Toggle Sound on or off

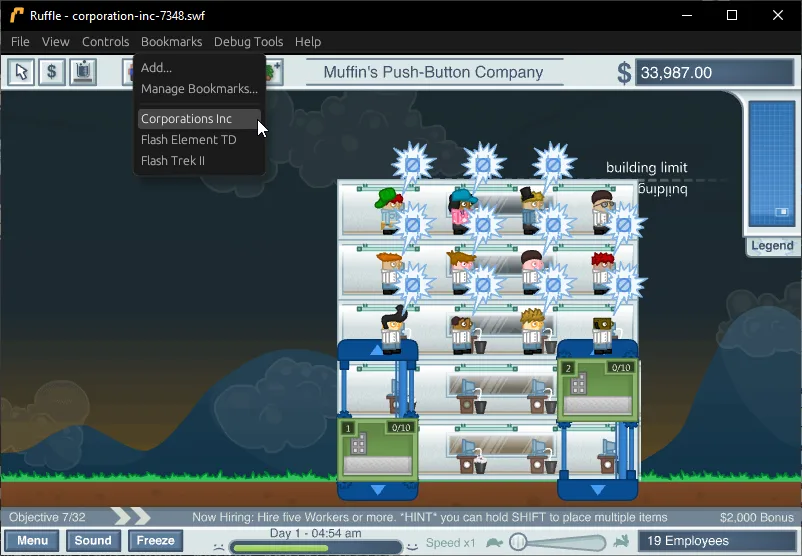coord(93,541)
